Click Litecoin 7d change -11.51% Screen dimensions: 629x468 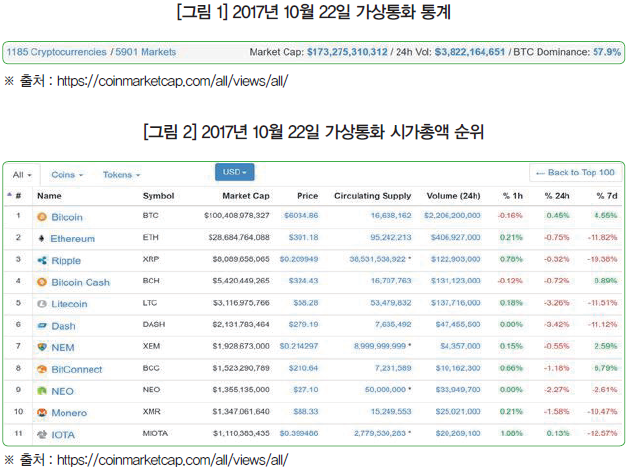point(602,303)
